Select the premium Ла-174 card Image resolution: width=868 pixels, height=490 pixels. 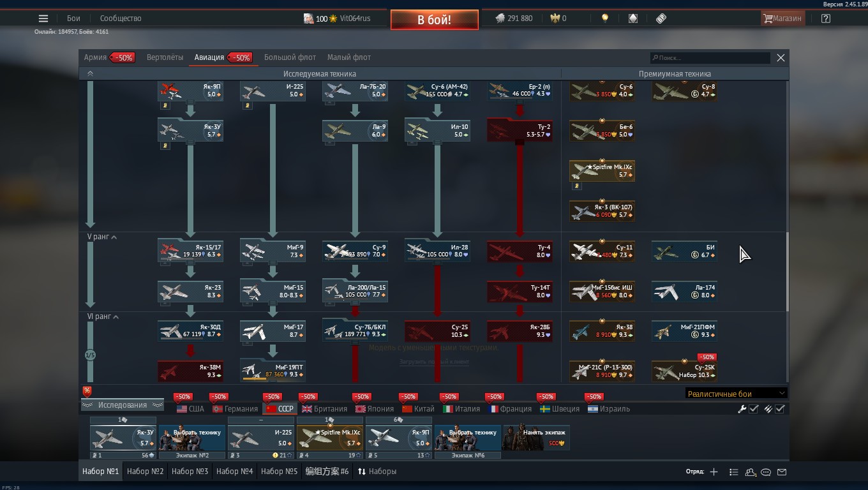[x=684, y=291]
